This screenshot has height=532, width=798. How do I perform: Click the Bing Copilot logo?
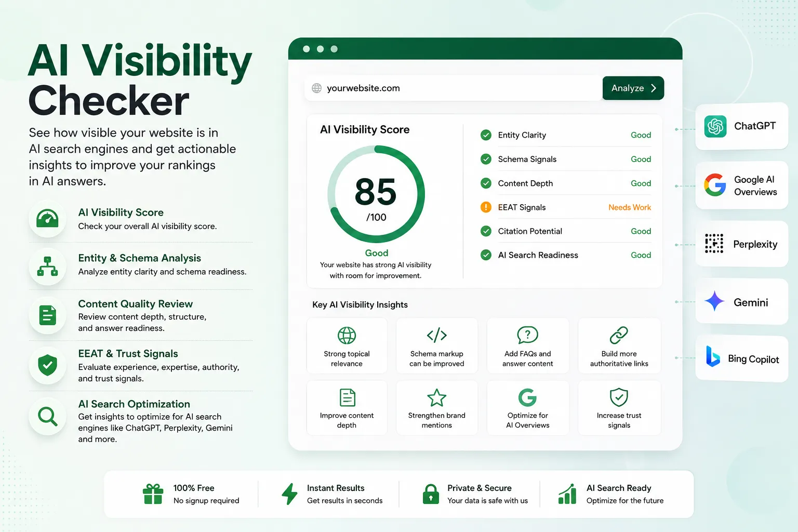[713, 357]
